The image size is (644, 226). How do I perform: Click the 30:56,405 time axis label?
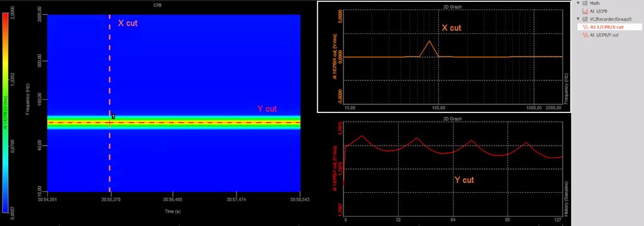pos(174,200)
